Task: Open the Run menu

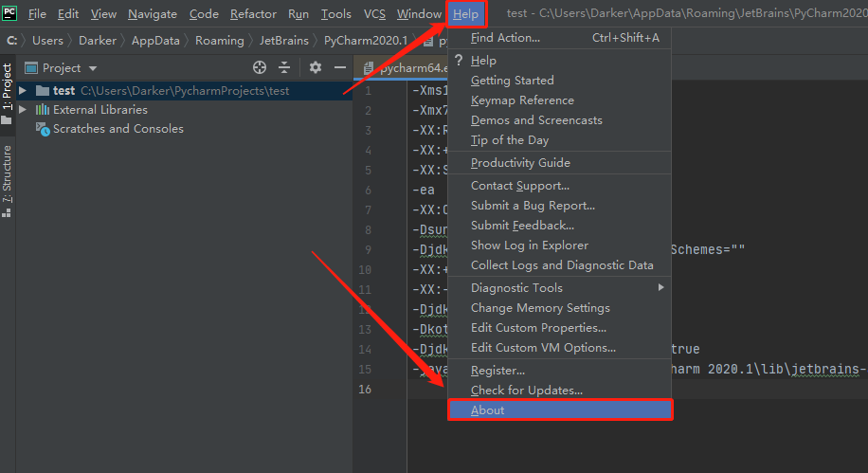Action: tap(298, 14)
